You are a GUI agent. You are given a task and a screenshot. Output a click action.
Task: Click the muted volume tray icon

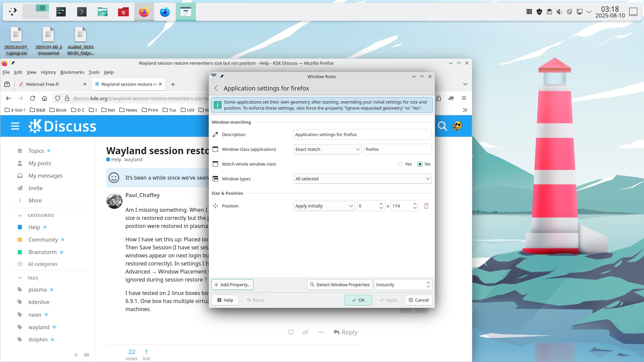click(559, 12)
